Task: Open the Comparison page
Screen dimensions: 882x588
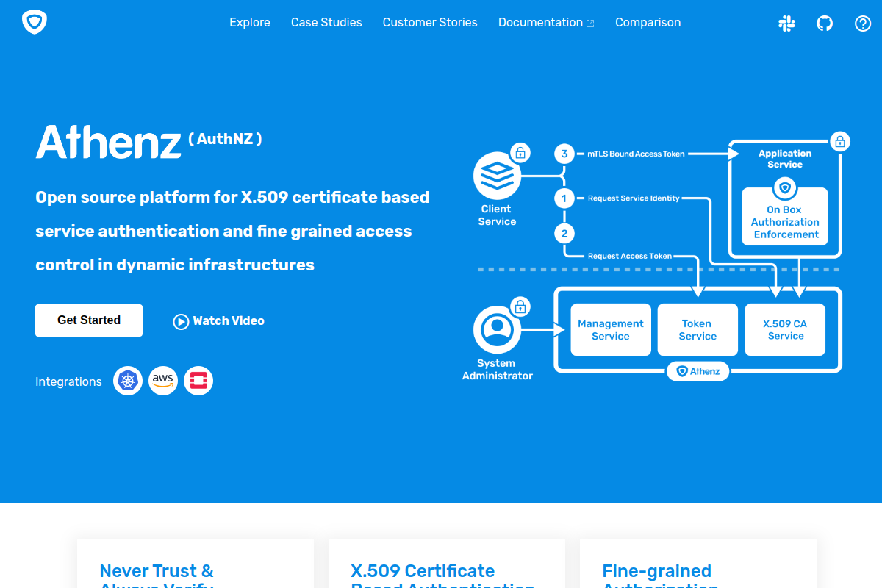Action: point(648,23)
